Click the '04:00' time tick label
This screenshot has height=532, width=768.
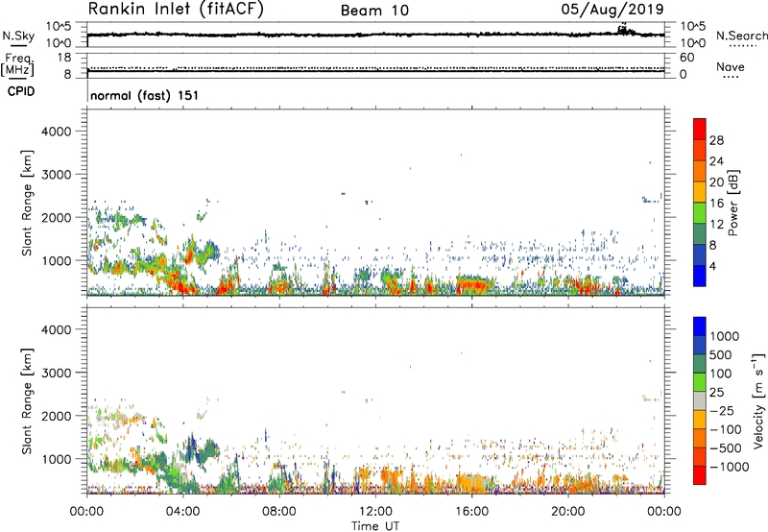[x=182, y=512]
